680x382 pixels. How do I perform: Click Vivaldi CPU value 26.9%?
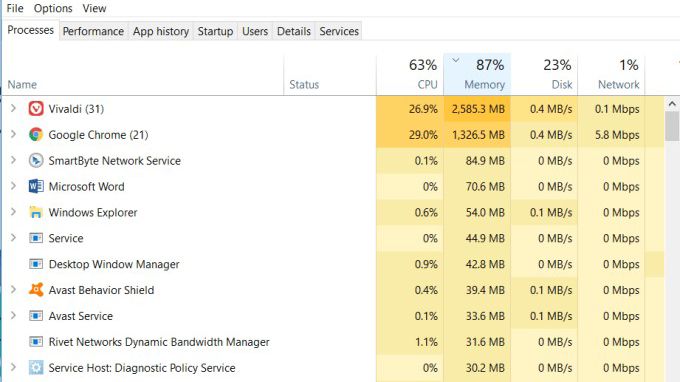coord(423,109)
